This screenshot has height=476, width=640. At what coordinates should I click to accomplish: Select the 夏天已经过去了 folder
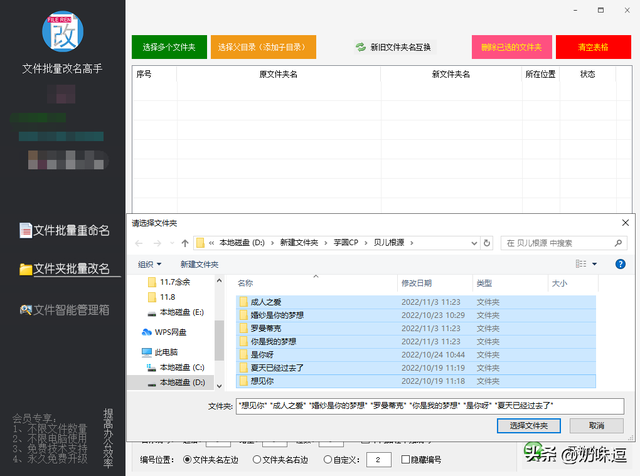pyautogui.click(x=416, y=368)
